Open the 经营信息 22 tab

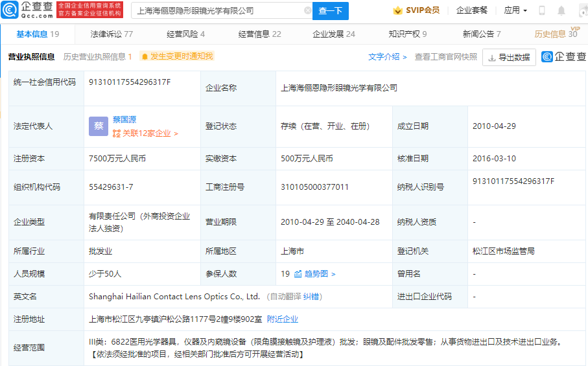259,34
